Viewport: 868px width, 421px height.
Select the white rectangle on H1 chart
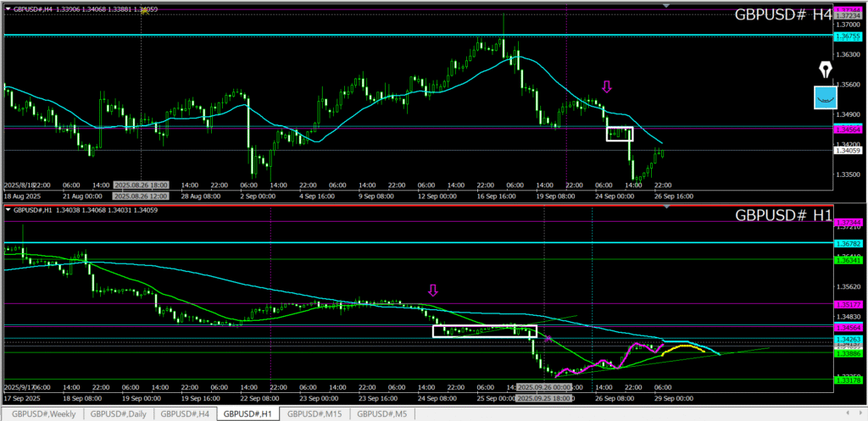coord(485,331)
